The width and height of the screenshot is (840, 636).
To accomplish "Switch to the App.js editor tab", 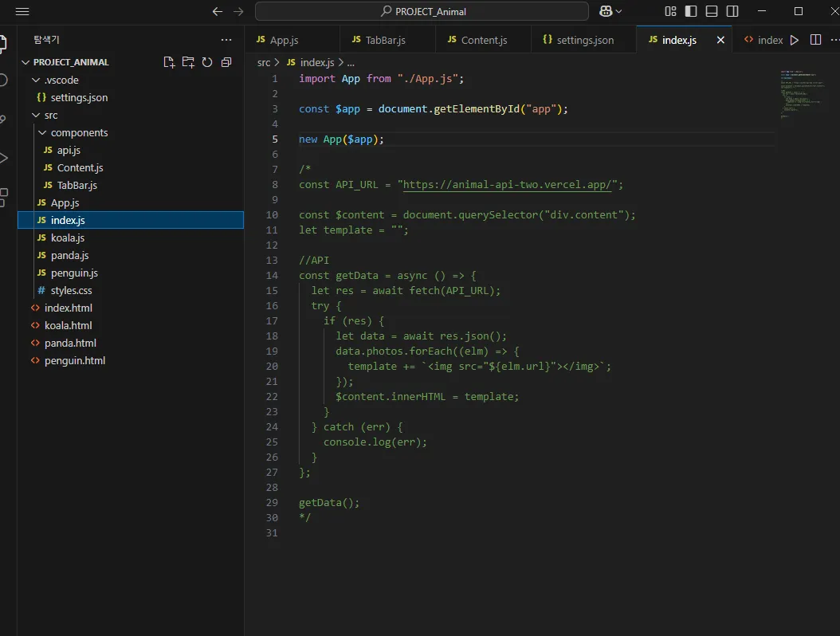I will [x=292, y=40].
